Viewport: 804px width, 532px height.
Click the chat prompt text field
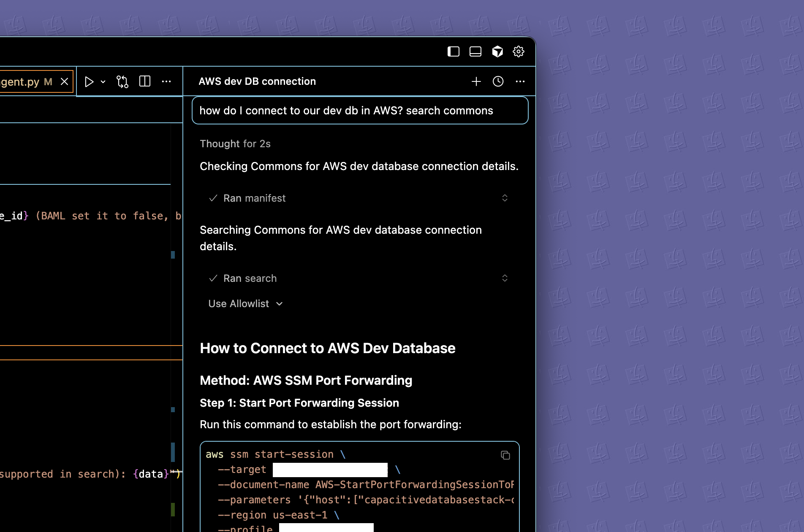pos(360,111)
